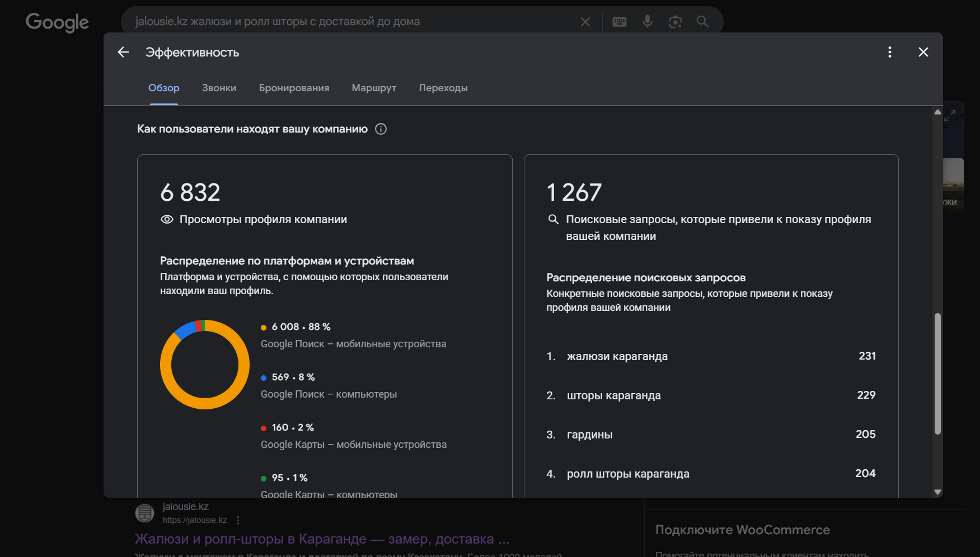This screenshot has width=980, height=557.
Task: Click 'Google Карты – мобильные устройства' label
Action: click(354, 445)
